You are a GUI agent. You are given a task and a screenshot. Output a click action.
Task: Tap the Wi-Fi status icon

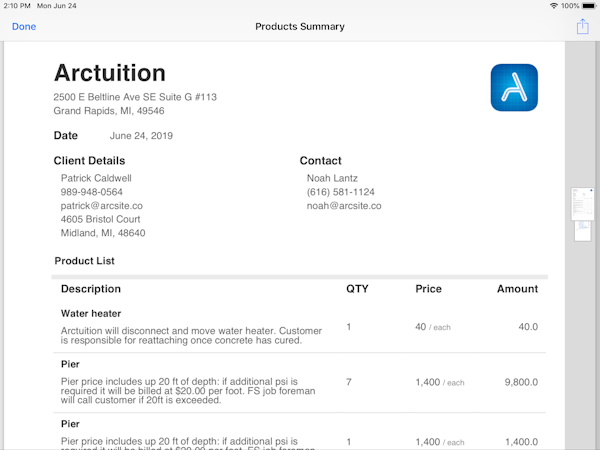point(554,6)
